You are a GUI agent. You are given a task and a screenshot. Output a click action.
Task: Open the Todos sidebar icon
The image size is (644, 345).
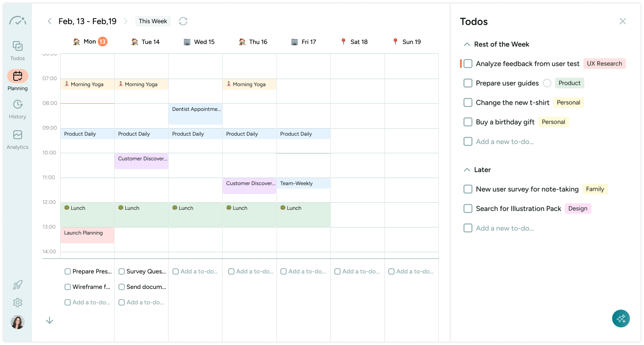[18, 46]
